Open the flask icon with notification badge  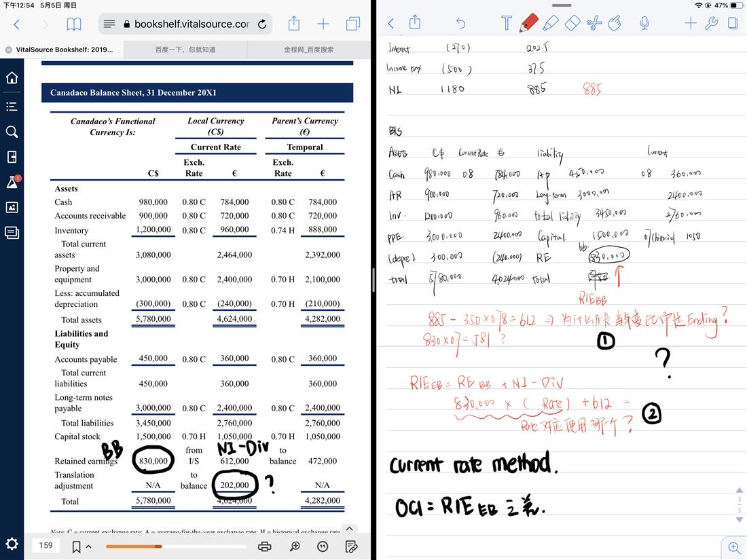pyautogui.click(x=12, y=181)
